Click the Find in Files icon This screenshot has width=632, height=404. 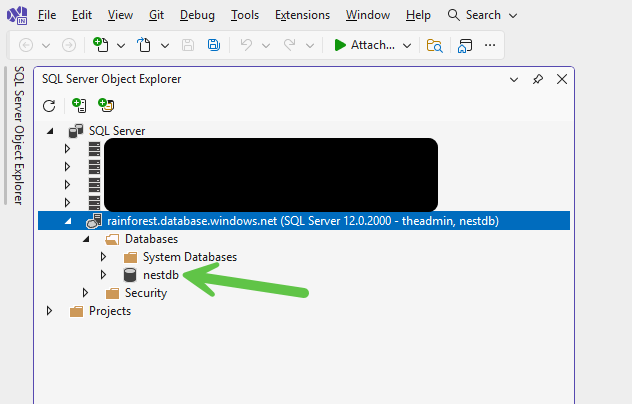pos(434,45)
